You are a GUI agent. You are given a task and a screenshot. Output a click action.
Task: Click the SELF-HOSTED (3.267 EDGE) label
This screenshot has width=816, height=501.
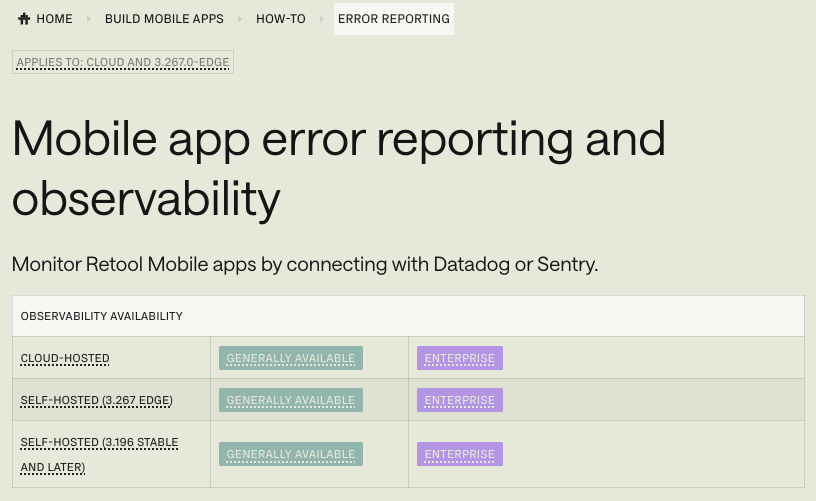pyautogui.click(x=97, y=401)
